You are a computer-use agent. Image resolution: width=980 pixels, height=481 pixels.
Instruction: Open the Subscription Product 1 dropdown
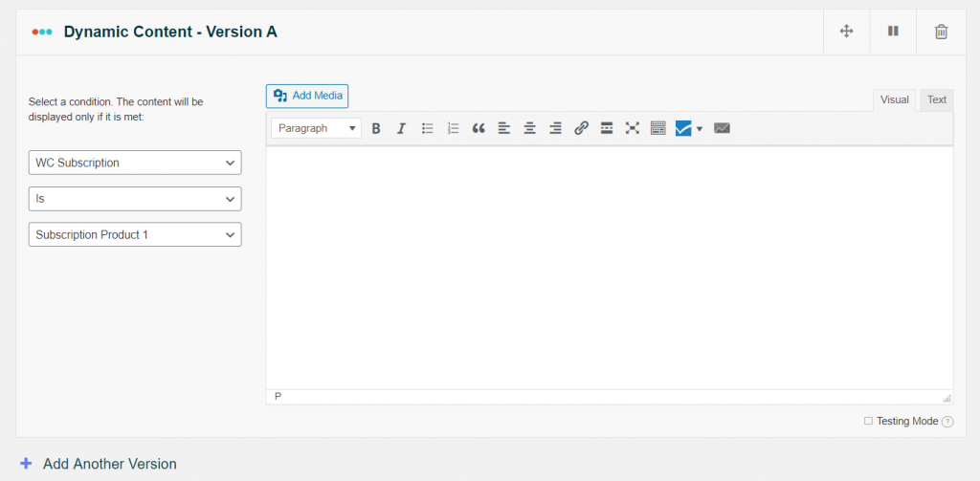pos(135,235)
